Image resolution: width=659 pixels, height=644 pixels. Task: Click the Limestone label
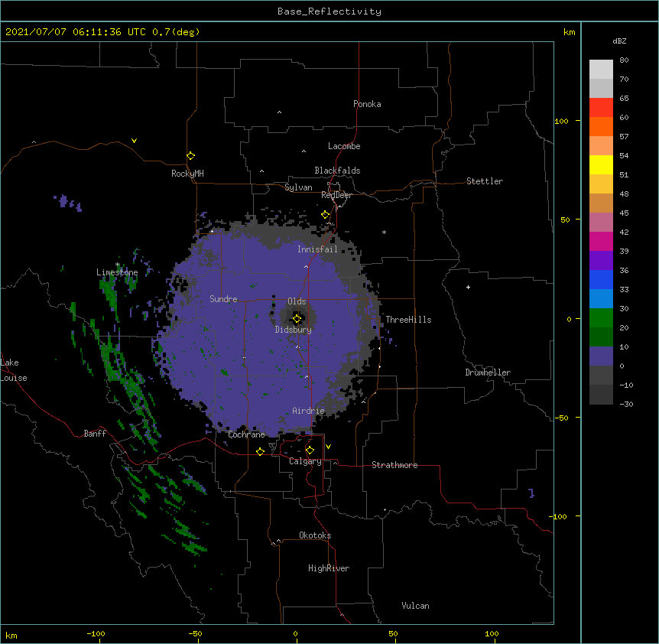(117, 272)
